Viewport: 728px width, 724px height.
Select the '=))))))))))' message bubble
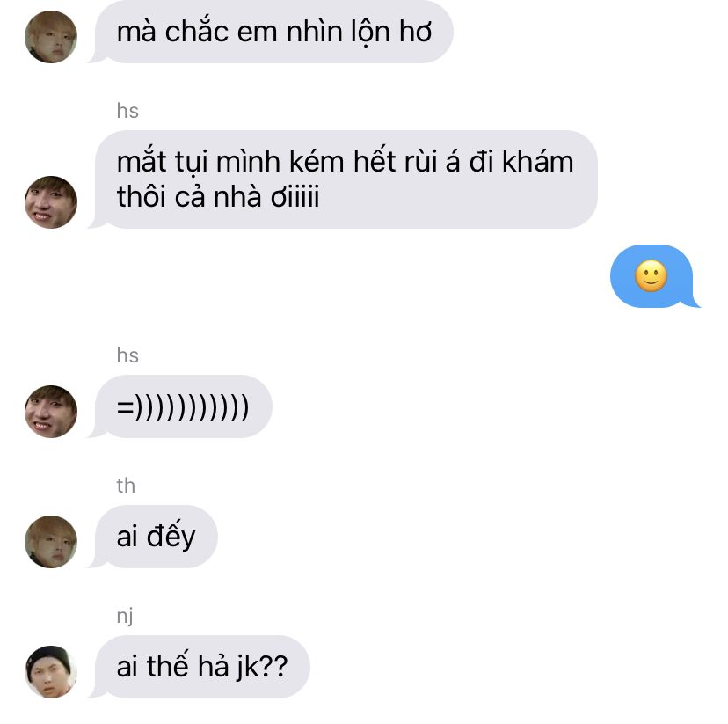click(179, 406)
